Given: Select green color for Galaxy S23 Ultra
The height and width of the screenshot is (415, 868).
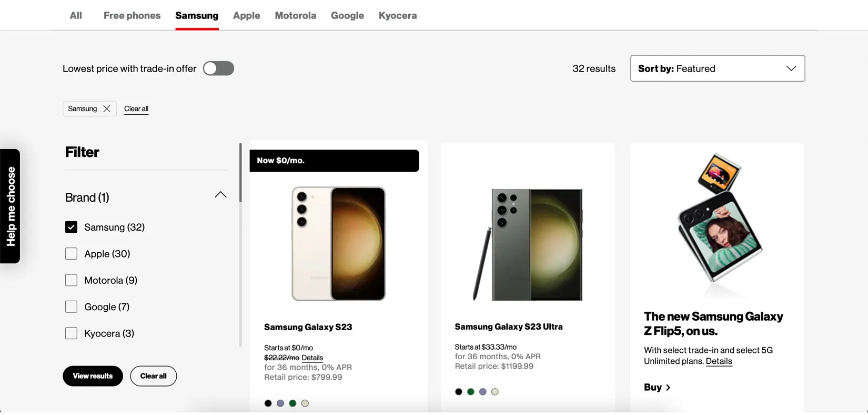Looking at the screenshot, I should pos(471,392).
